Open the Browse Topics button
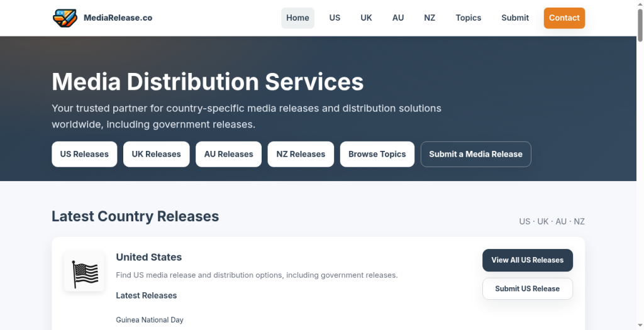644x330 pixels. [377, 155]
